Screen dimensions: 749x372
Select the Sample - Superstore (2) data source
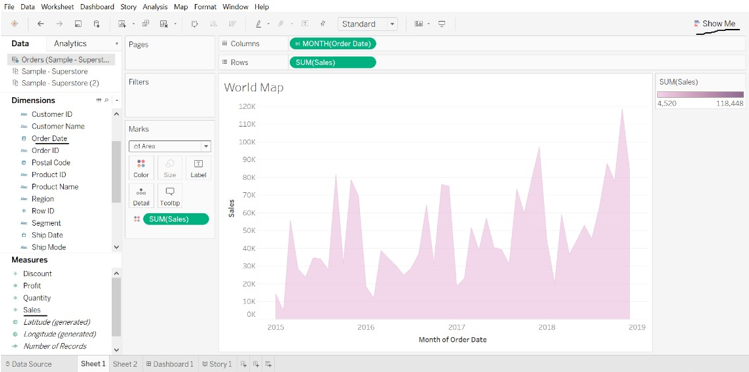[x=60, y=83]
